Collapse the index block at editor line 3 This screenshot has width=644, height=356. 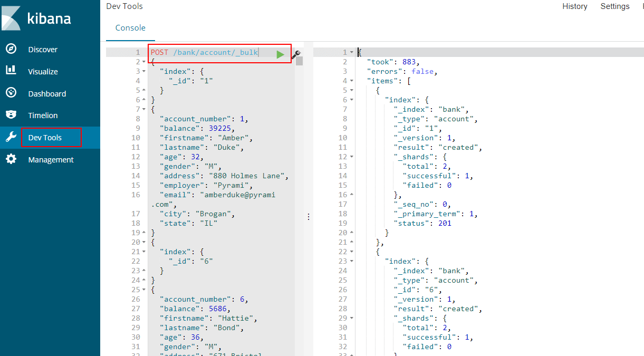tap(145, 71)
